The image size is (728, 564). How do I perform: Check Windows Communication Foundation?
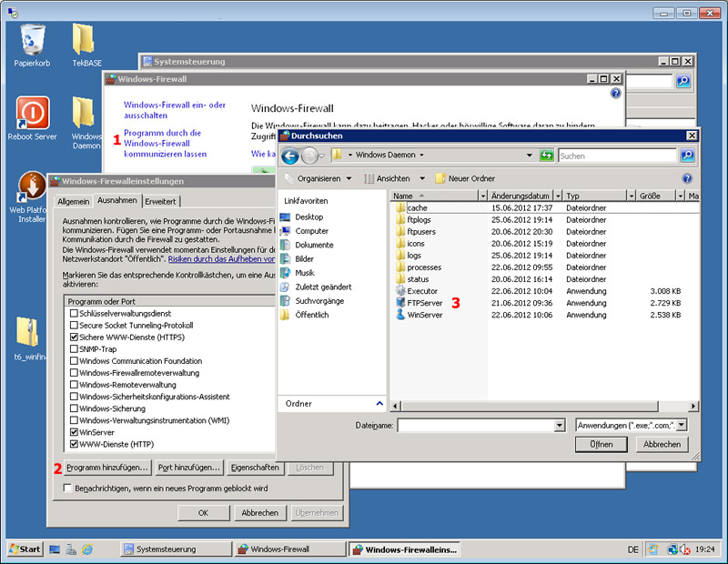point(74,360)
